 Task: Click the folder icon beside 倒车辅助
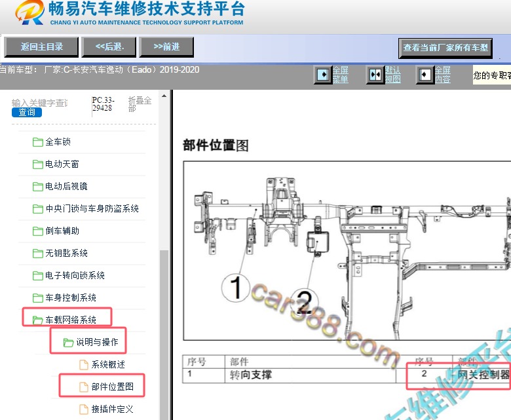click(38, 231)
